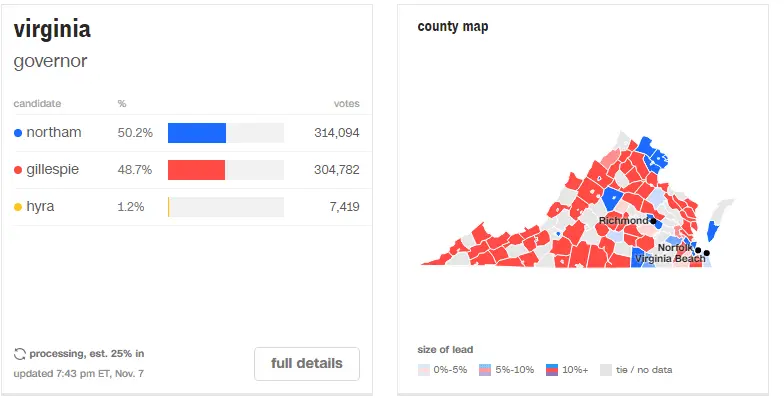Click the Norfolk city marker dot
The width and height of the screenshot is (784, 400).
tap(698, 249)
